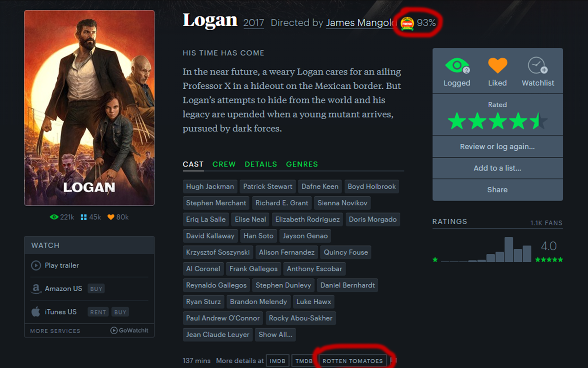588x368 pixels.
Task: Select cast member Rocky Abou-Sakher
Action: coord(300,318)
